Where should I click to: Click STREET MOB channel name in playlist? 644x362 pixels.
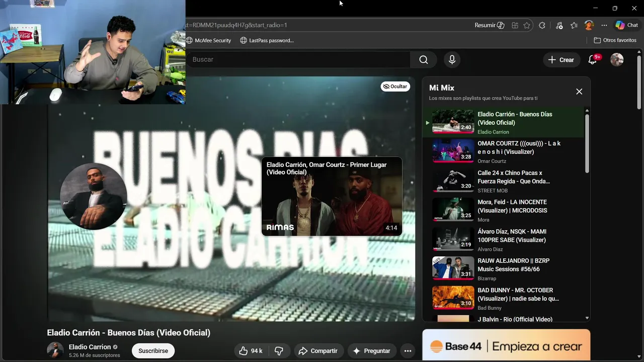[493, 191]
